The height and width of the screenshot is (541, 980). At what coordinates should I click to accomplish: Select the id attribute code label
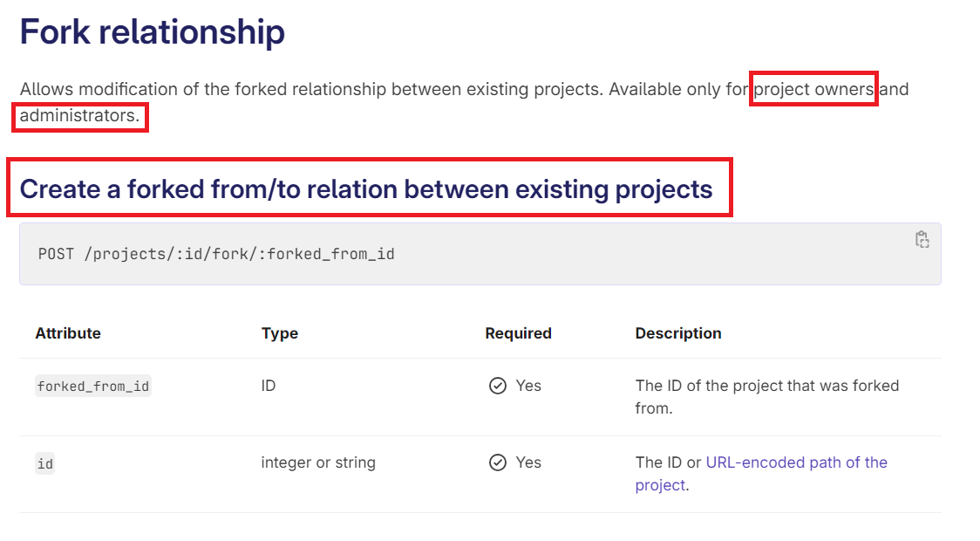click(x=45, y=464)
